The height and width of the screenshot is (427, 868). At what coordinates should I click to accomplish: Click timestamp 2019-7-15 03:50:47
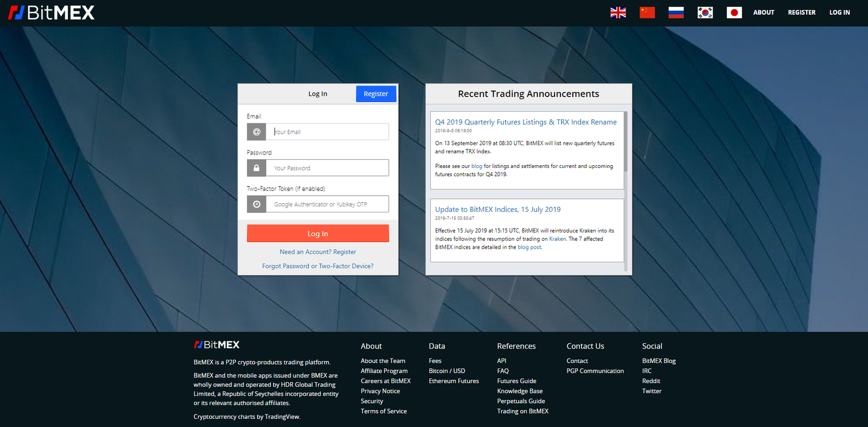point(455,218)
